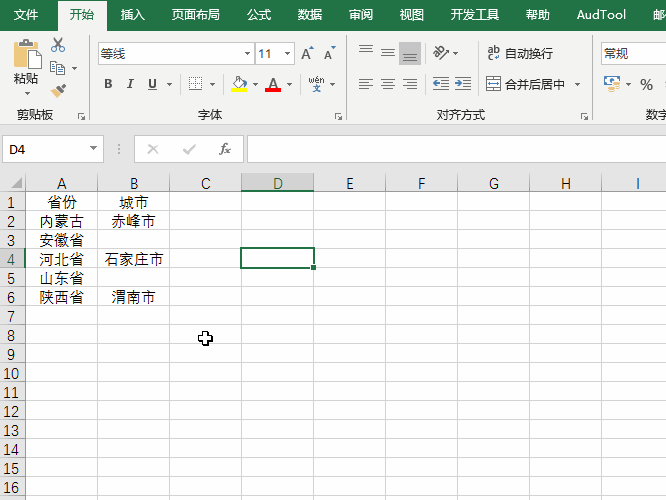Open the 文件 File tab
This screenshot has width=666, height=500.
coord(26,15)
